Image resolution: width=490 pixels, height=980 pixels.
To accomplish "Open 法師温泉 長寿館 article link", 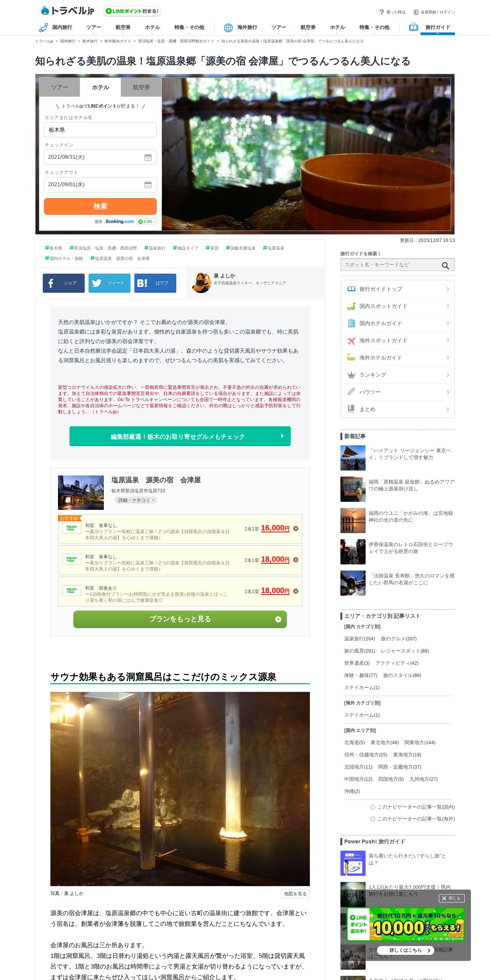I will [411, 579].
